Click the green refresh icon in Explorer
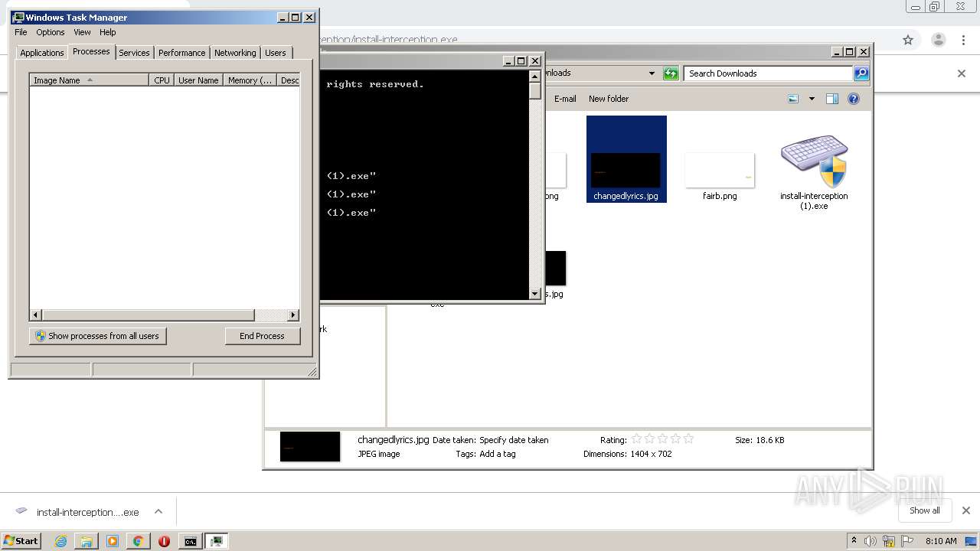 coord(671,73)
